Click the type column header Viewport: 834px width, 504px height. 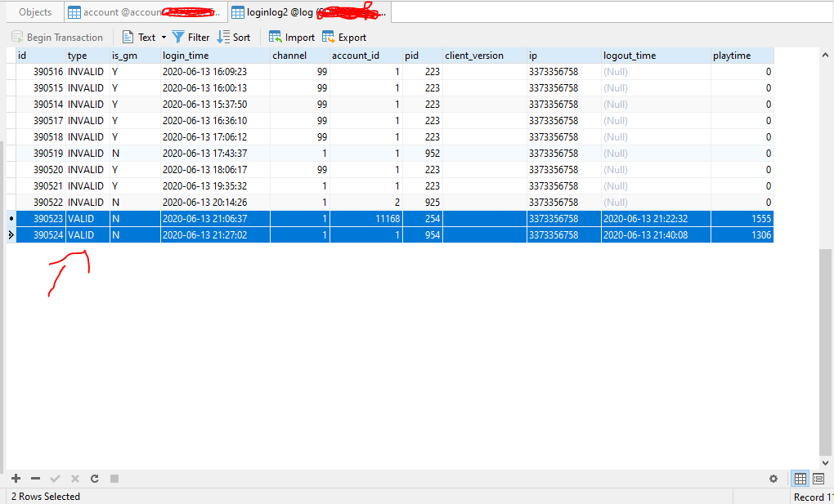(87, 56)
